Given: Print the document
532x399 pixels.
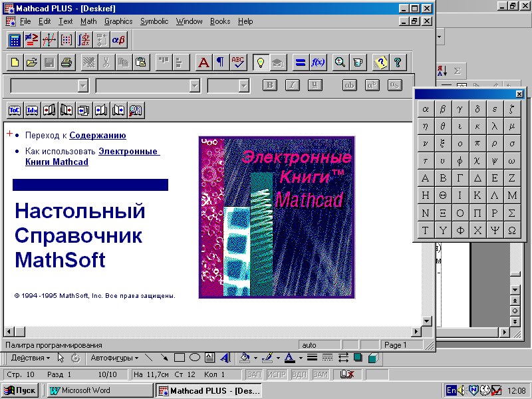Looking at the screenshot, I should tap(66, 63).
